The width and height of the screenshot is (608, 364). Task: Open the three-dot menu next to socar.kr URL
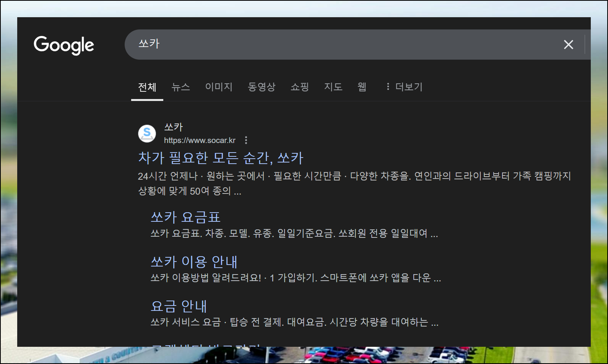pyautogui.click(x=246, y=140)
